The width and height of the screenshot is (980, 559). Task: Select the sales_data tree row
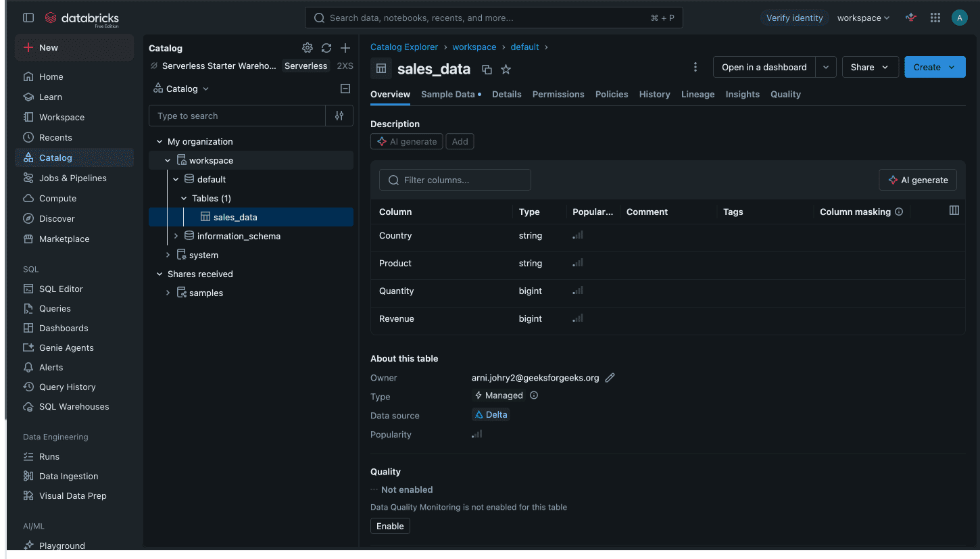(251, 217)
